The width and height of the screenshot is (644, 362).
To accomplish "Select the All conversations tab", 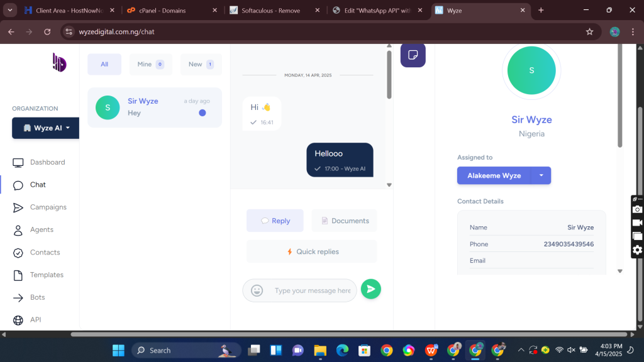I will pos(104,64).
